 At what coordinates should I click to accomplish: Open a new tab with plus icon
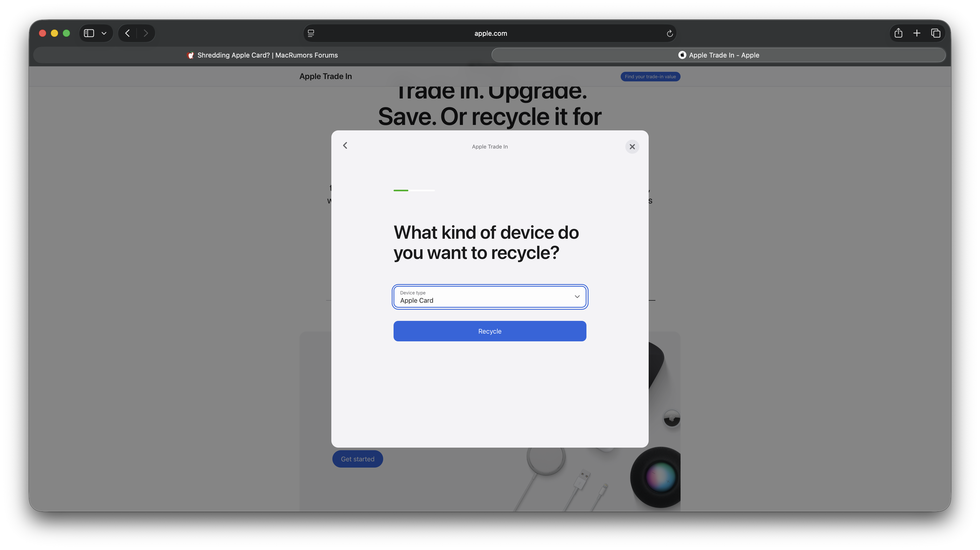917,33
